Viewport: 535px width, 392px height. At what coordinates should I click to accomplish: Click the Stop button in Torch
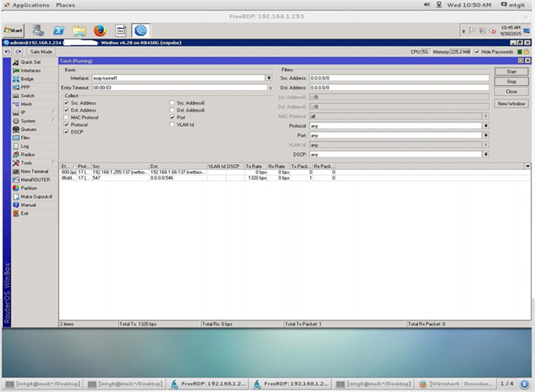pyautogui.click(x=511, y=82)
